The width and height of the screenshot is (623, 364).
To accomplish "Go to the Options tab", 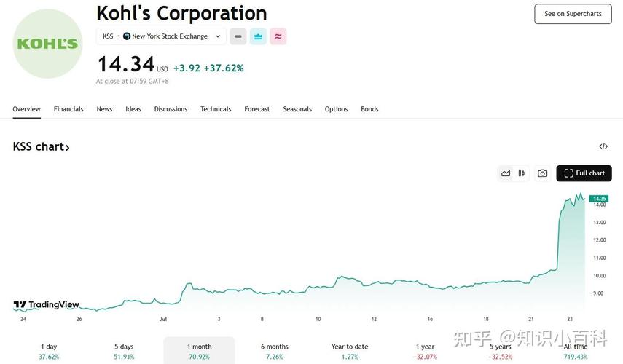I will click(x=336, y=109).
